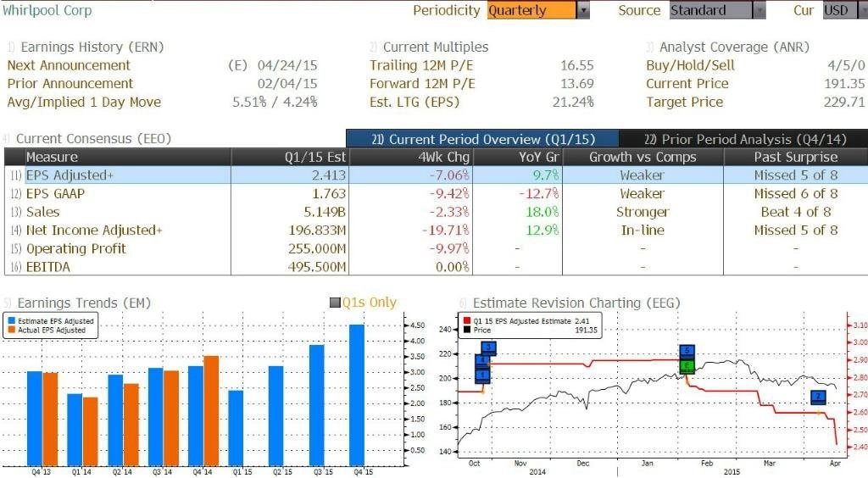Select the Net Income Adjusted+ row
Viewport: 868px width, 478px height.
(437, 231)
